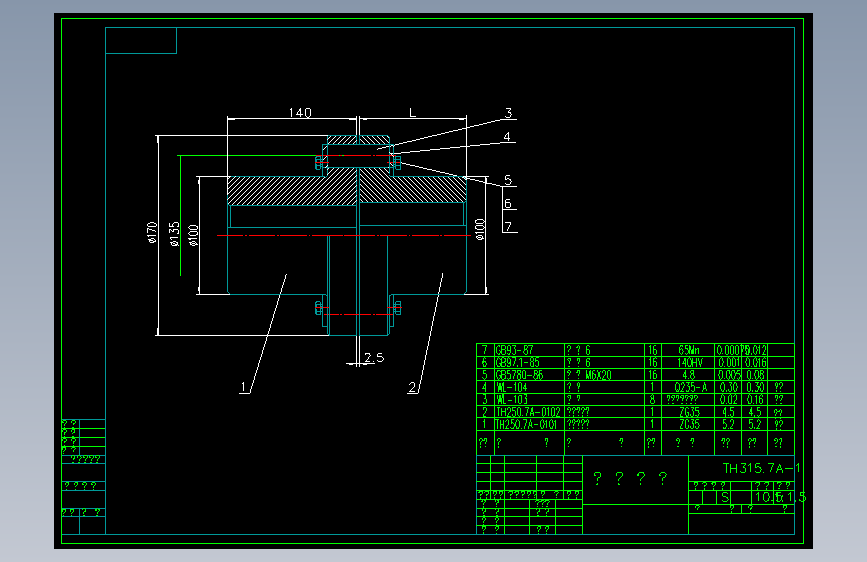
Task: Click part callout number 3
Action: (508, 113)
